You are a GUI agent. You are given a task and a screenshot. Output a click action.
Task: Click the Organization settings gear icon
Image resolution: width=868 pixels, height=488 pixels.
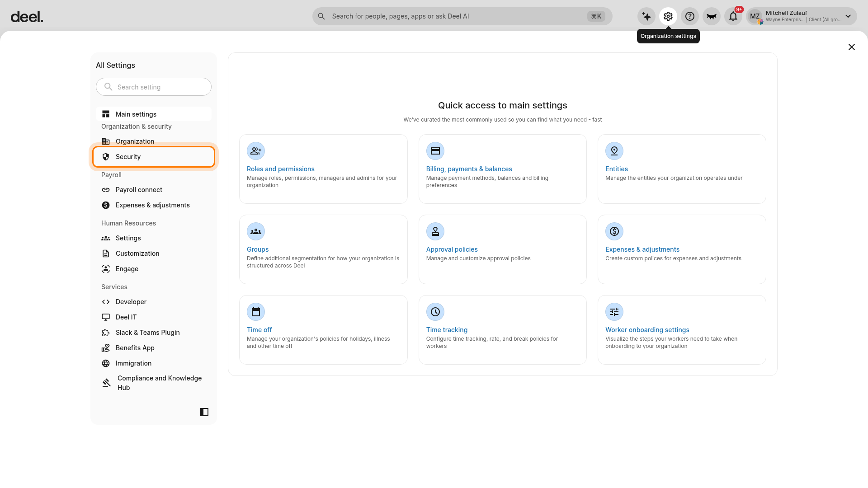tap(668, 16)
